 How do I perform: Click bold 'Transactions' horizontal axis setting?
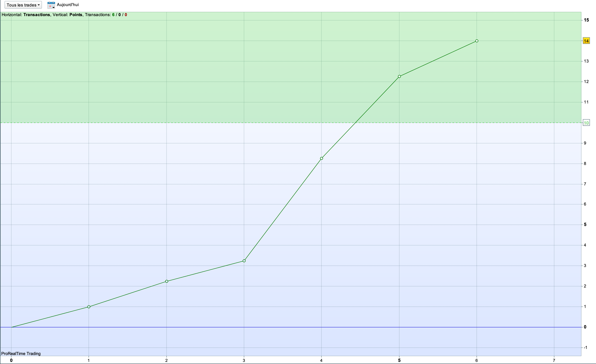coord(37,15)
